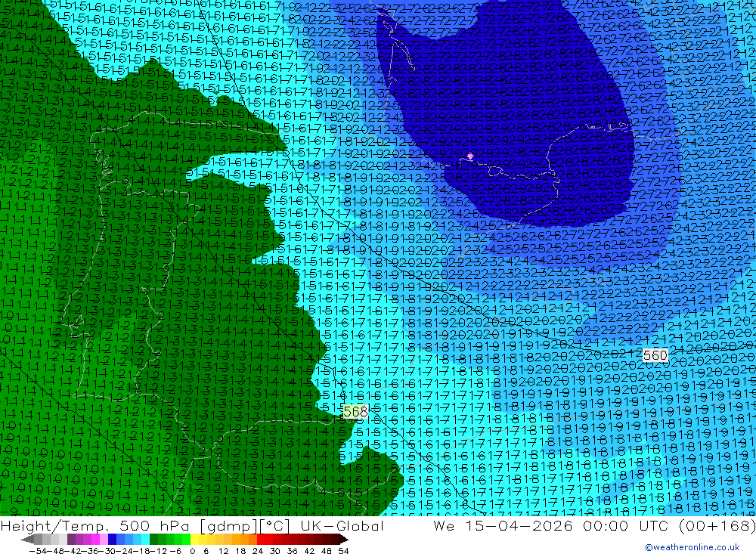The image size is (756, 554).
Task: Click the date 'We 15-04-2026'
Action: click(x=503, y=525)
